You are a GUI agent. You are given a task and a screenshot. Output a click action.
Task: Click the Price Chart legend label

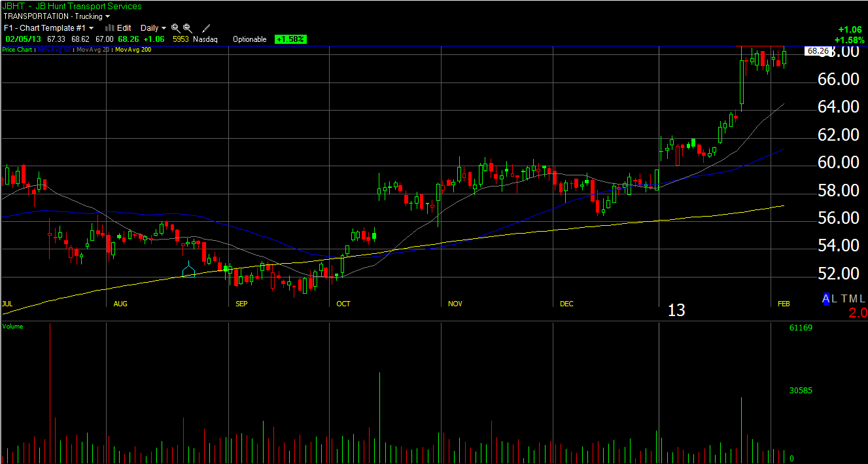click(18, 49)
